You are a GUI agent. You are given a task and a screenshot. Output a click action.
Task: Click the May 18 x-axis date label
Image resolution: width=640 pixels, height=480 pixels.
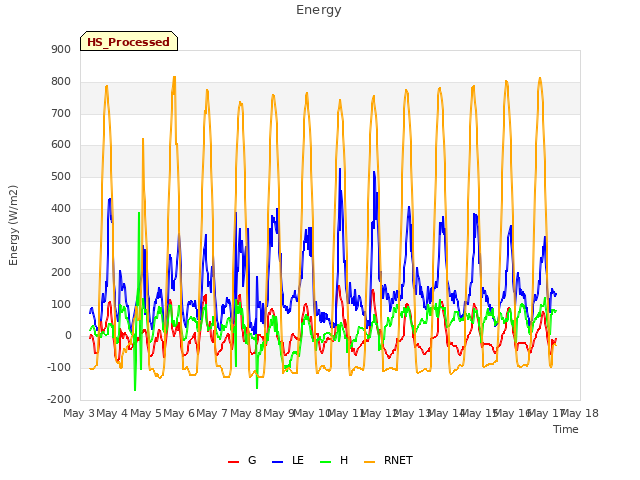[x=580, y=413]
